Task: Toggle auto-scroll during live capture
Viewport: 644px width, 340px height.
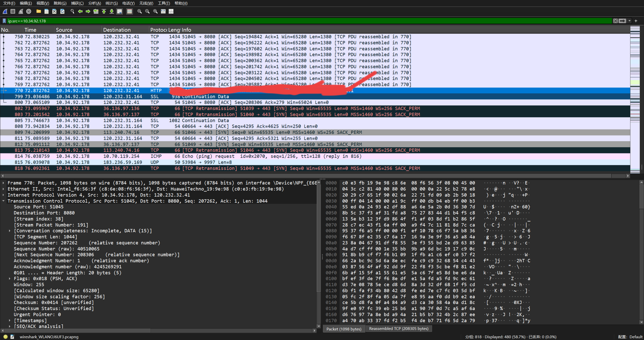Action: coord(119,11)
